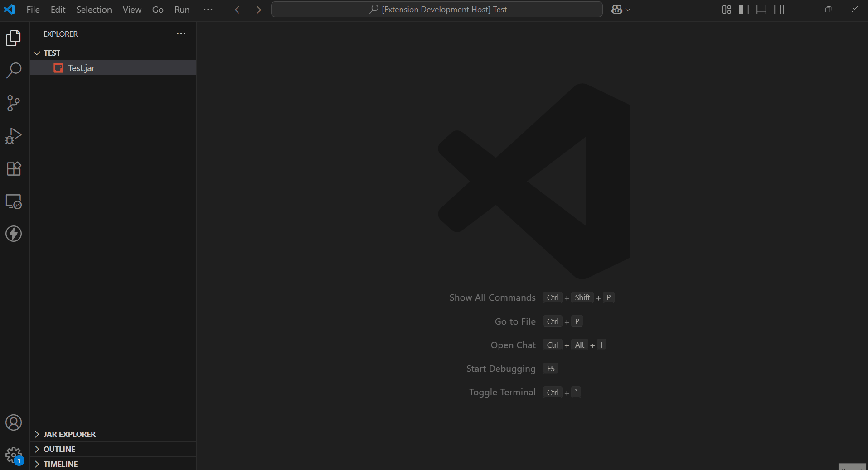This screenshot has width=868, height=470.
Task: Show more menu bar items
Action: tap(208, 10)
